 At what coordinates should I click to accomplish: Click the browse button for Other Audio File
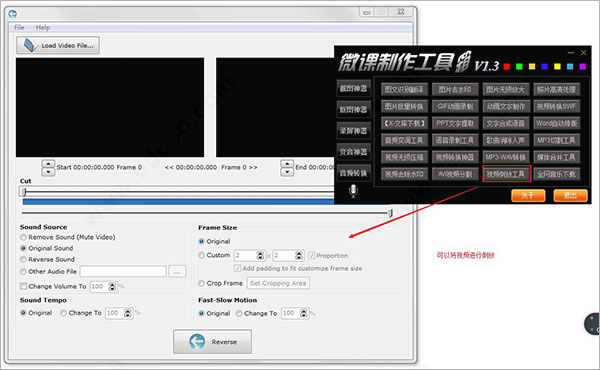177,272
